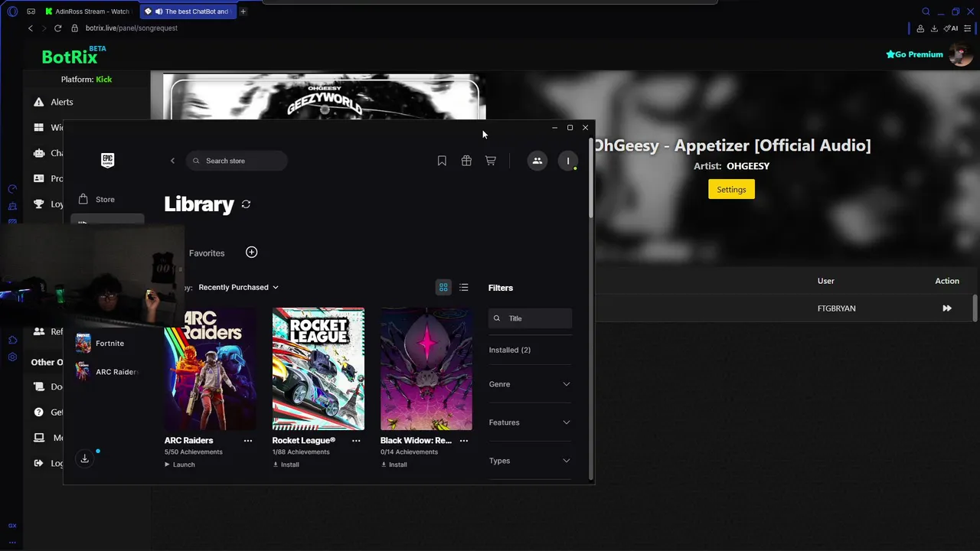Image resolution: width=980 pixels, height=551 pixels.
Task: Click the site lock icon in address bar
Action: point(75,28)
